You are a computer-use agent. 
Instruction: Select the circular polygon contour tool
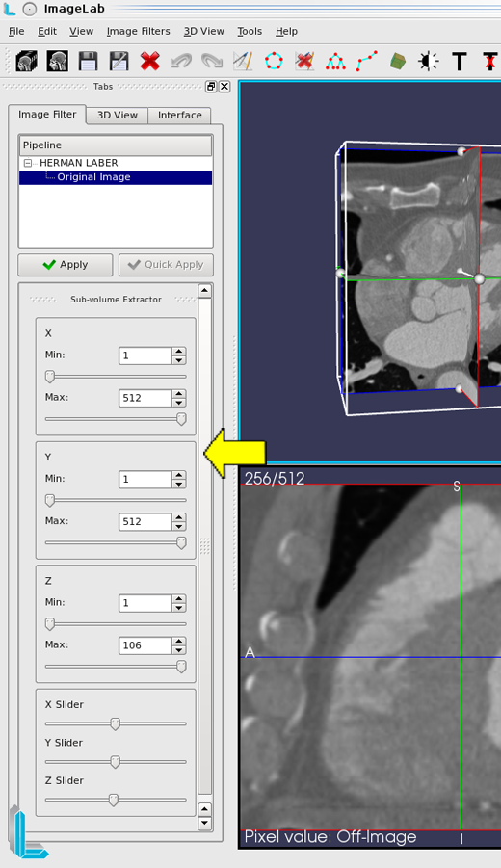[274, 61]
